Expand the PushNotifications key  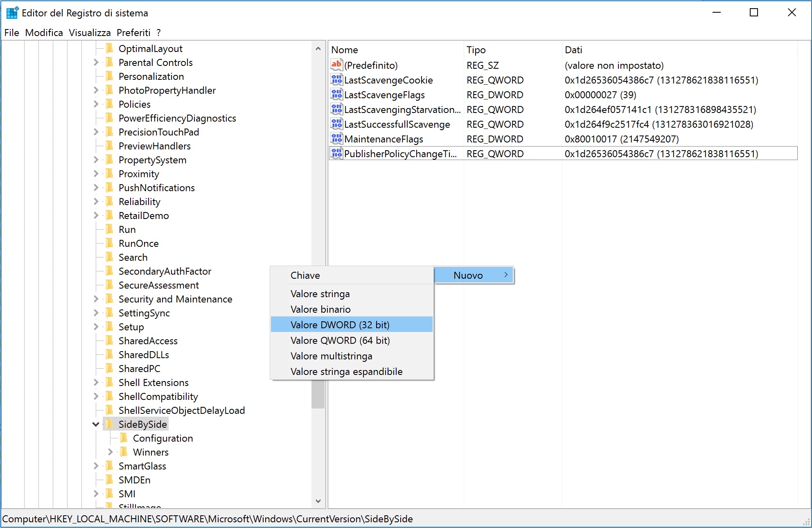96,188
